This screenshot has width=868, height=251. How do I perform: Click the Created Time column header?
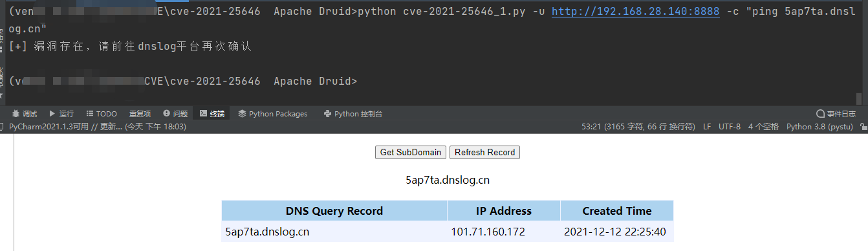(617, 211)
